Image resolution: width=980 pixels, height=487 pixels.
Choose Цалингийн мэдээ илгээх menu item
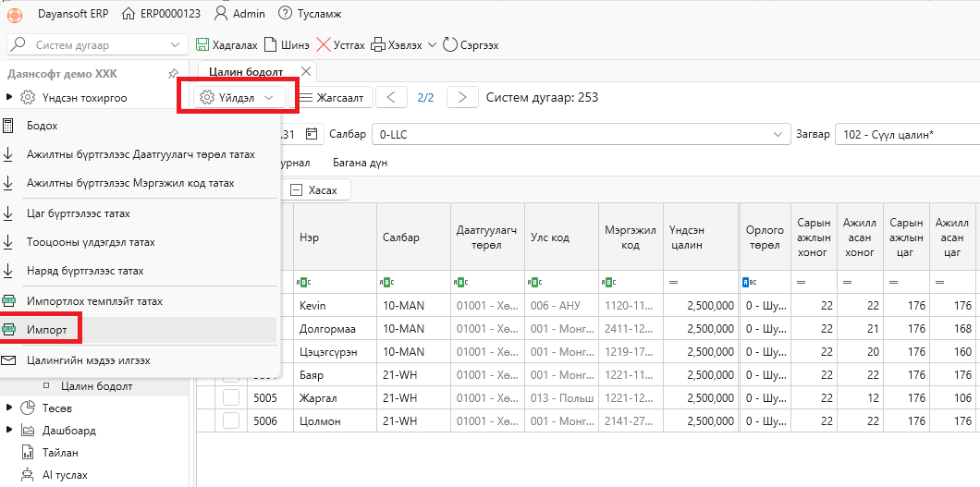coord(139,360)
